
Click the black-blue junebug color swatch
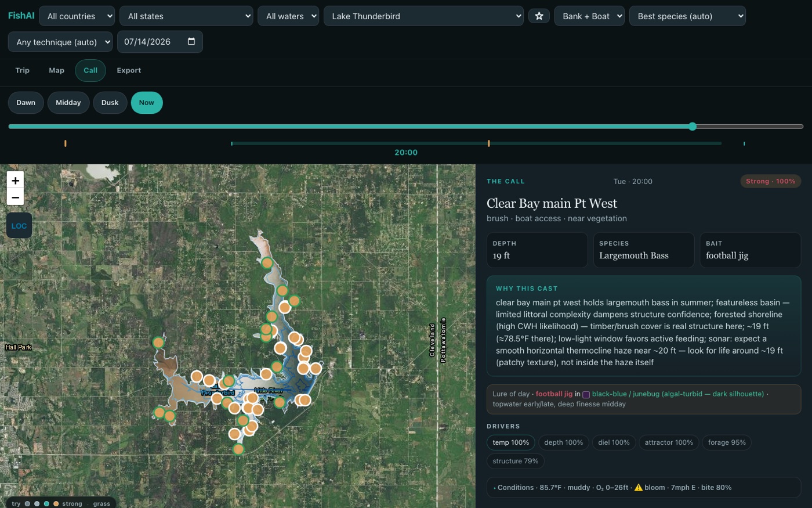(x=586, y=394)
